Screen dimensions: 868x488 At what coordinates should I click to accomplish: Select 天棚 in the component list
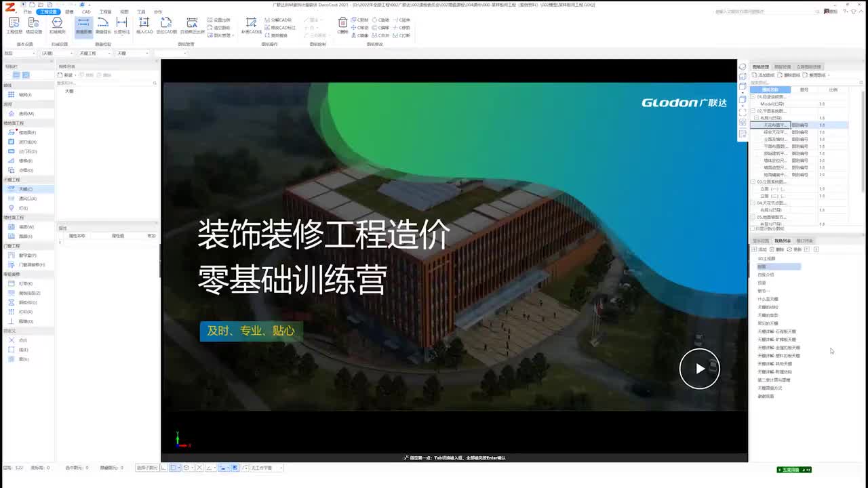(x=69, y=91)
